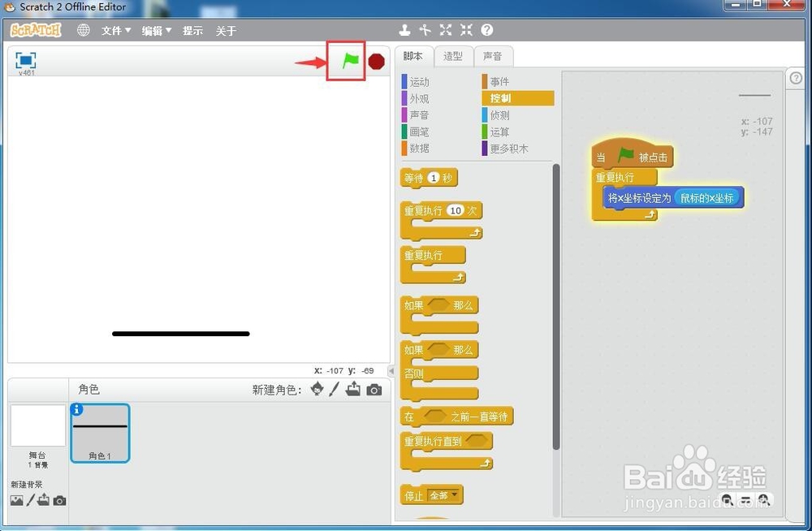The width and height of the screenshot is (812, 531).
Task: Choose backdrop from library
Action: point(16,500)
